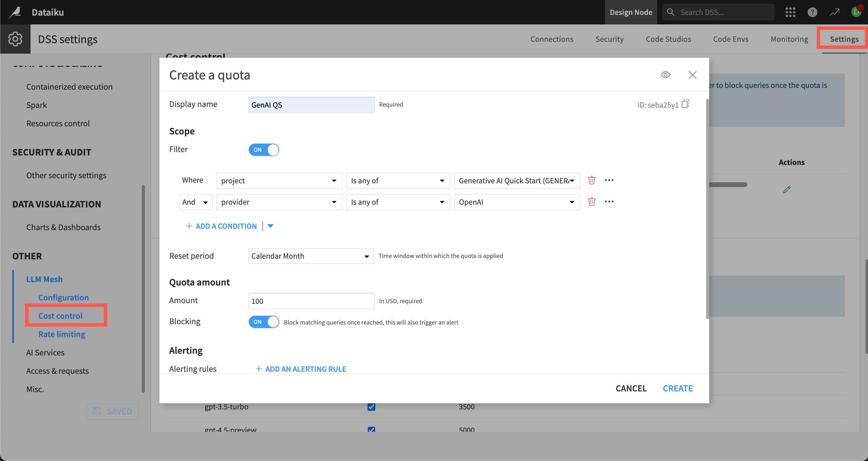Open the DSS settings gear icon
868x461 pixels.
15,39
